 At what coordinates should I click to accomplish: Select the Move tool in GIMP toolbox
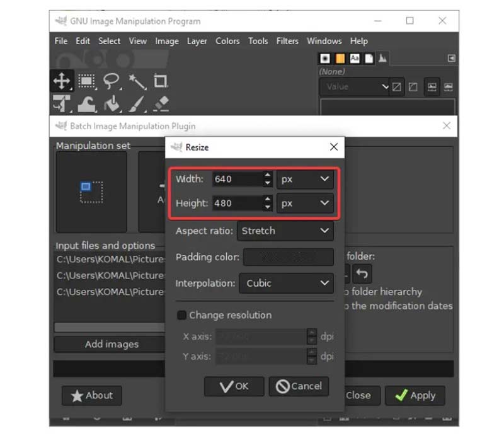point(62,81)
